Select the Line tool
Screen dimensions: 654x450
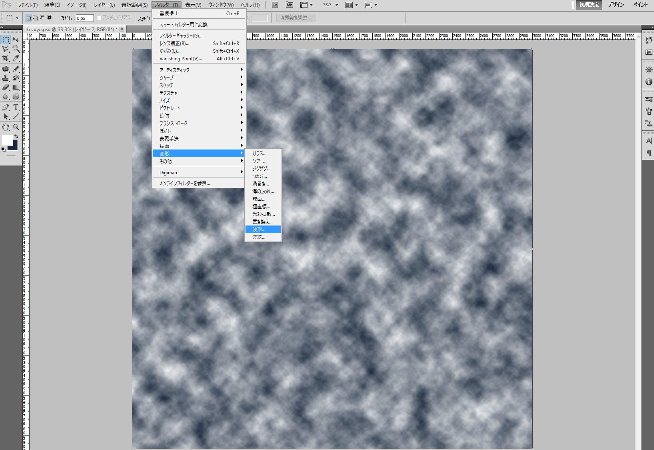(x=16, y=116)
